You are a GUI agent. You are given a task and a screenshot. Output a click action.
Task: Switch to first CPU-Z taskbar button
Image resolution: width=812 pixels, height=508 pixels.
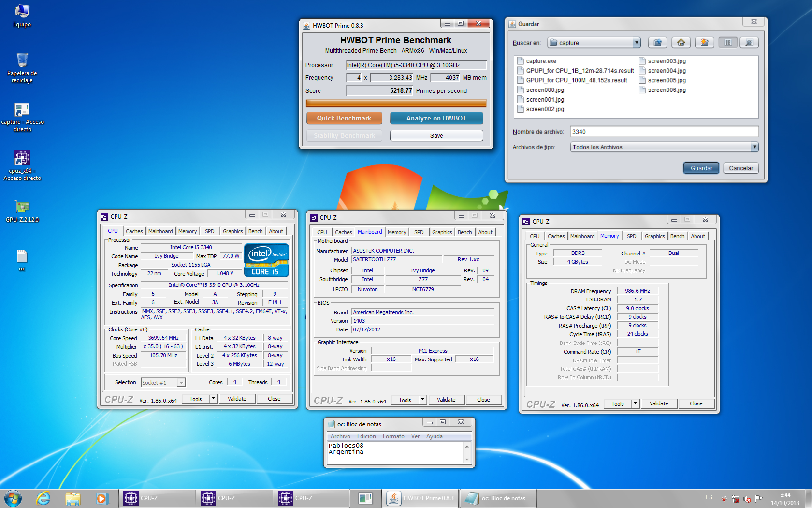pos(157,498)
